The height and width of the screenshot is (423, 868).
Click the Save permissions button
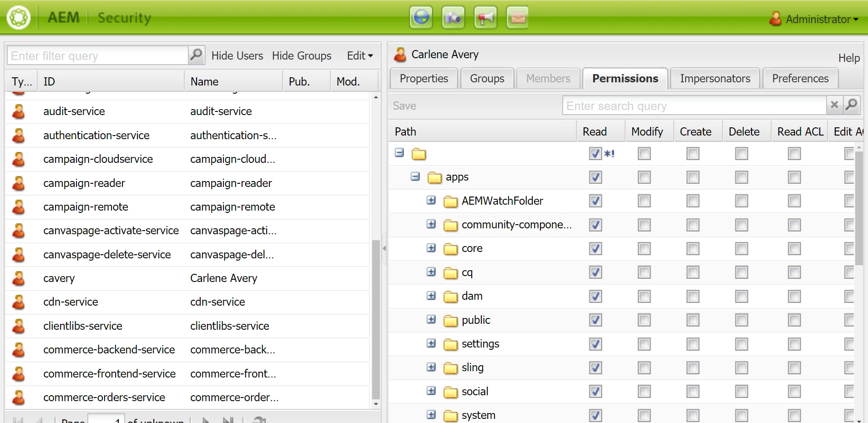pos(404,106)
